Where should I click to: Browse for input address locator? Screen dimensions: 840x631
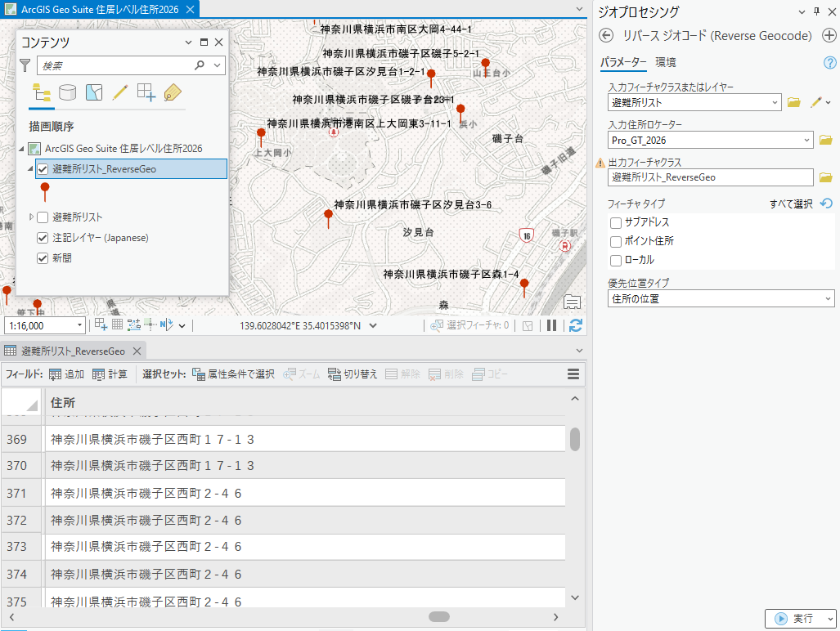click(826, 141)
